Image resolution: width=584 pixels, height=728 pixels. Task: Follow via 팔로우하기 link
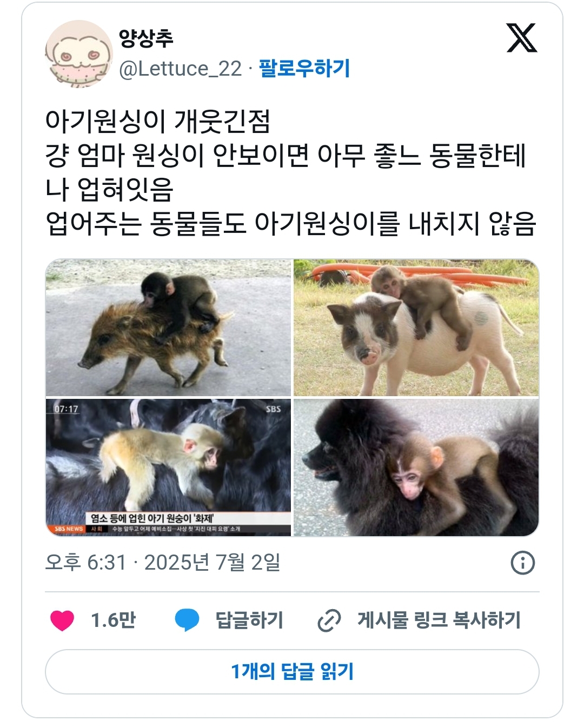[x=304, y=69]
